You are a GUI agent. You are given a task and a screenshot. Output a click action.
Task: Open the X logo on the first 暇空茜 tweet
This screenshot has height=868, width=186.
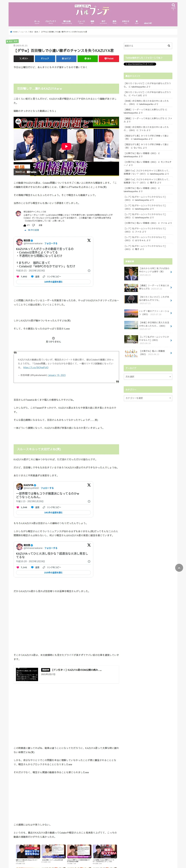[89, 240]
